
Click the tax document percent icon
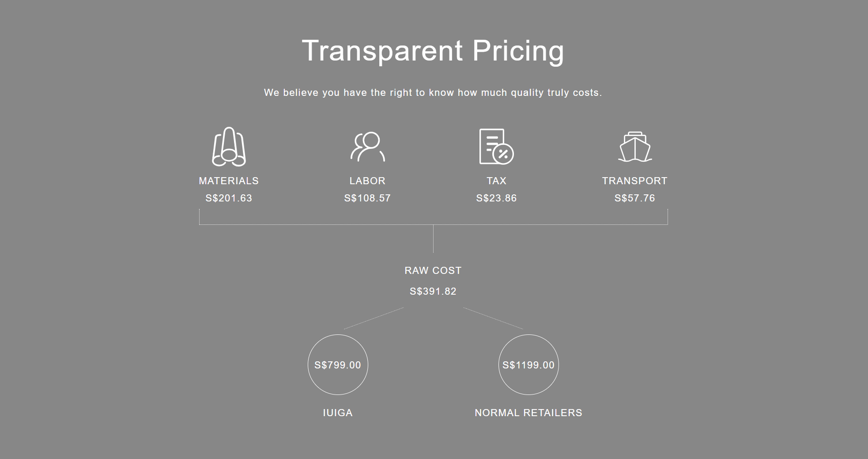[x=496, y=147]
